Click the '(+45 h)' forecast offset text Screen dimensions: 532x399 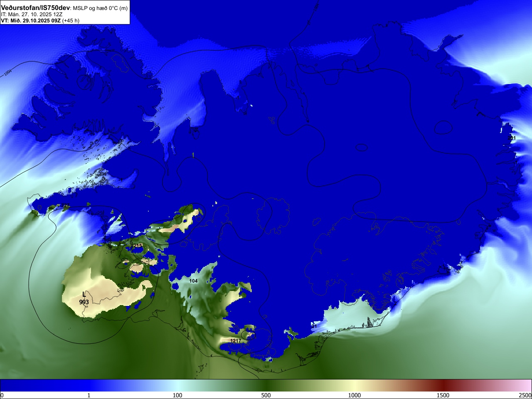pos(71,20)
